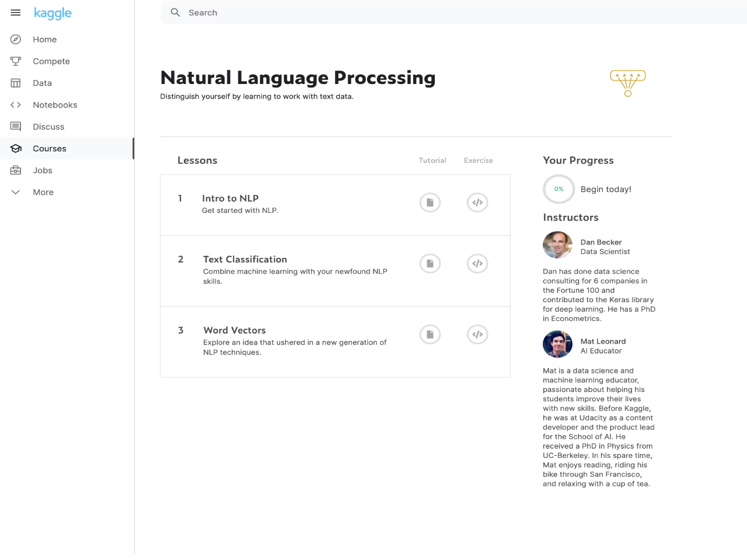
Task: Click the Data Scientist title text
Action: pos(605,252)
